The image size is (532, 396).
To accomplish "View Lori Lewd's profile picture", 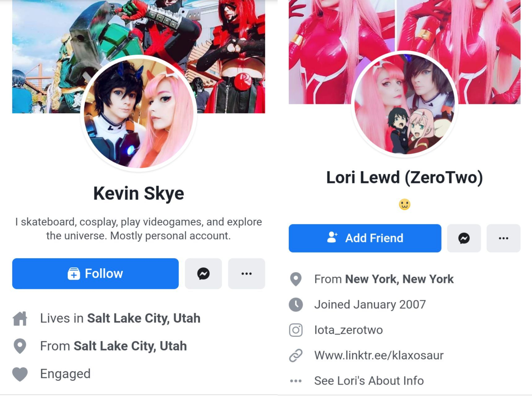I will [404, 104].
